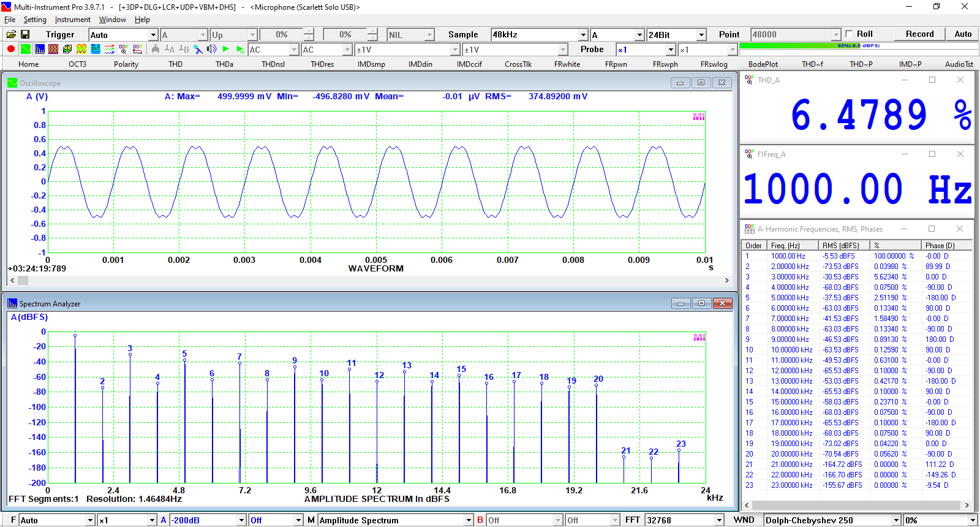Open the Instrument menu

pos(72,20)
